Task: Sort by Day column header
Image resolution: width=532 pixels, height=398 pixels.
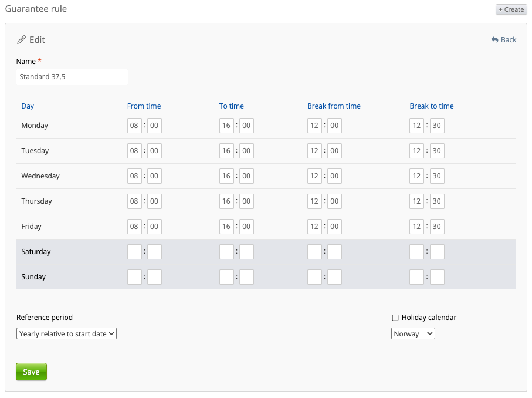Action: (x=28, y=106)
